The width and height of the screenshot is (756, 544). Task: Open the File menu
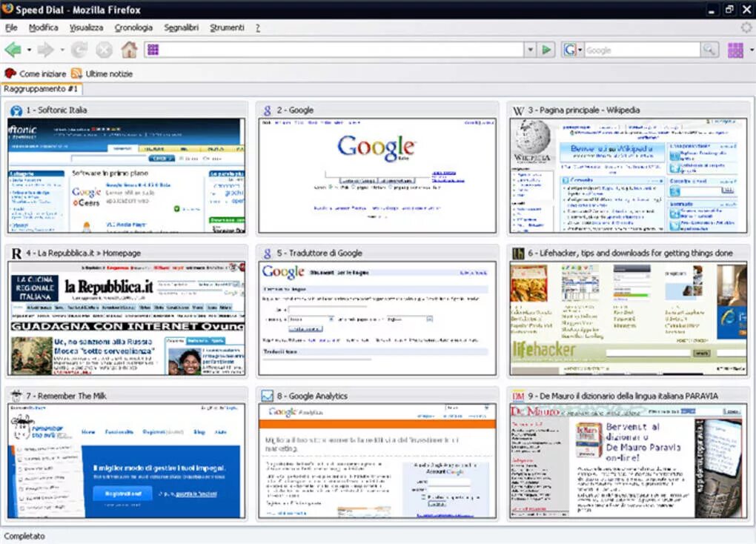point(11,28)
